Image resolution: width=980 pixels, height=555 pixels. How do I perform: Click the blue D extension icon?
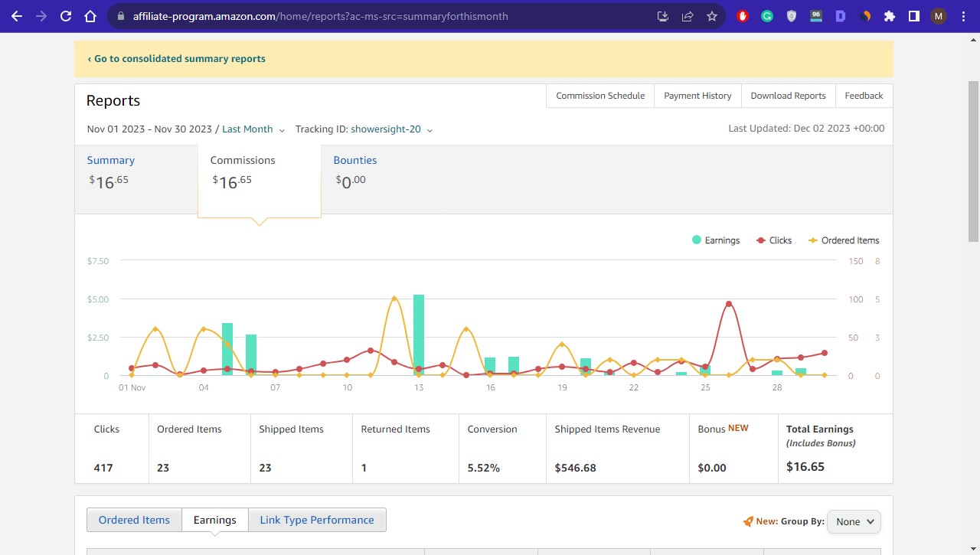(x=841, y=16)
